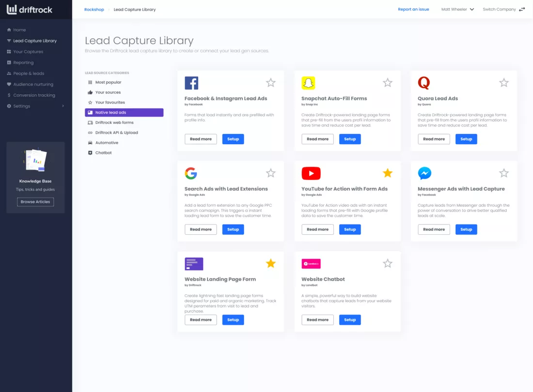533x392 pixels.
Task: Remove favourite star from Website Landing Page Form
Action: (x=270, y=263)
